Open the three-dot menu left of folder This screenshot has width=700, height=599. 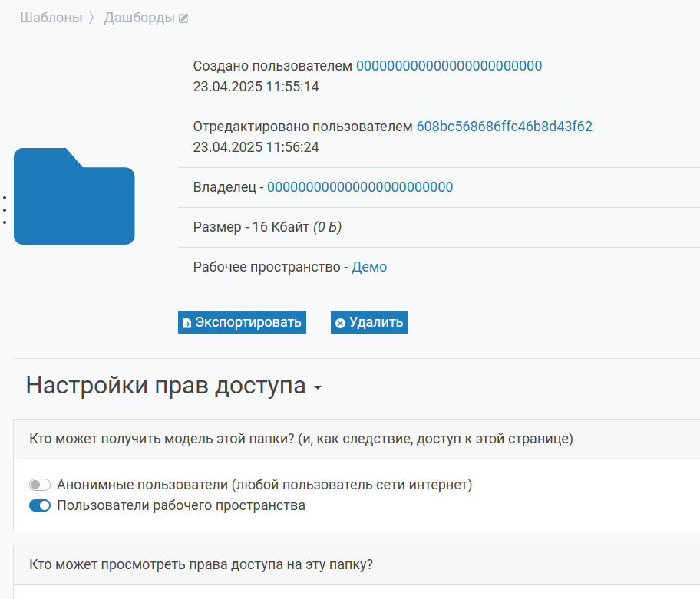[x=5, y=209]
